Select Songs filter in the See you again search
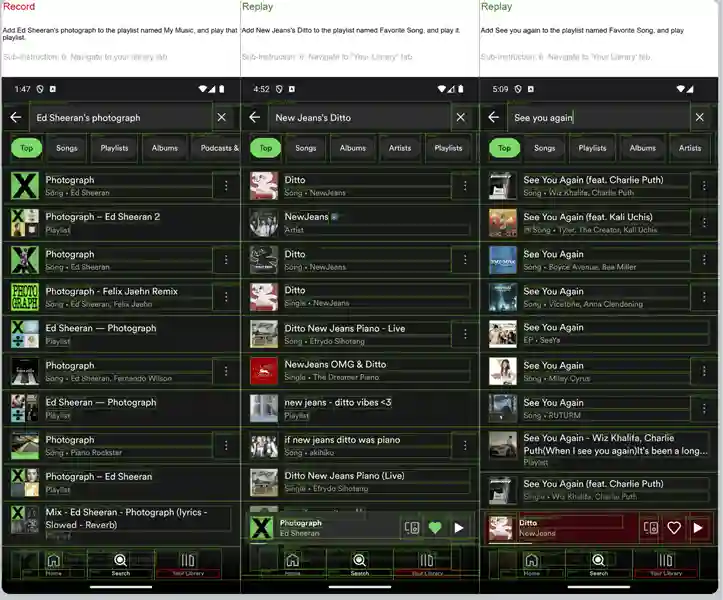Screen dimensions: 723x600 [x=545, y=148]
